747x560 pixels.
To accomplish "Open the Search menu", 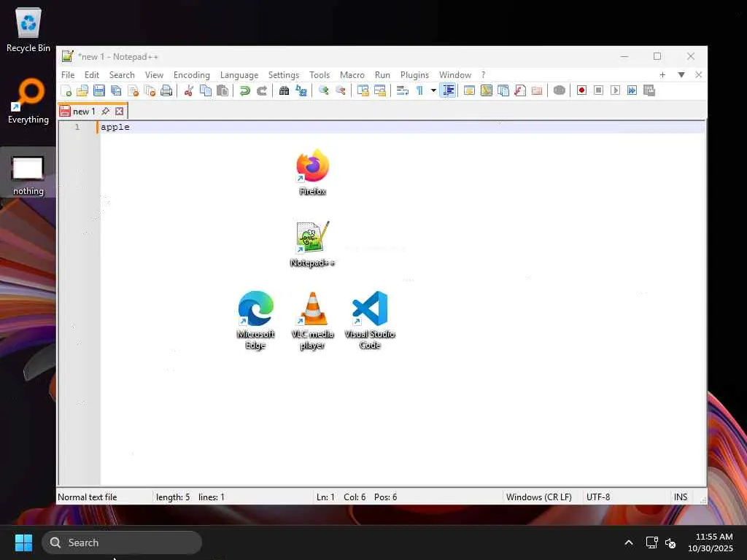I will pos(122,75).
